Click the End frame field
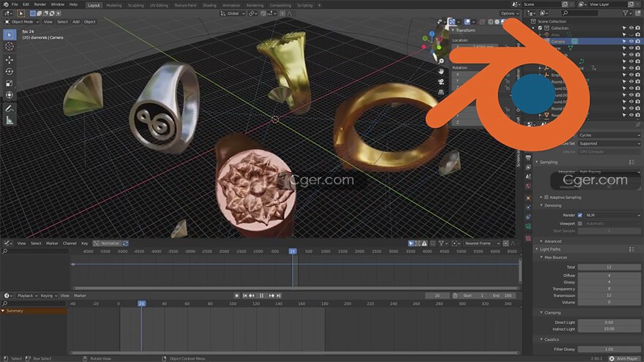 coord(503,295)
